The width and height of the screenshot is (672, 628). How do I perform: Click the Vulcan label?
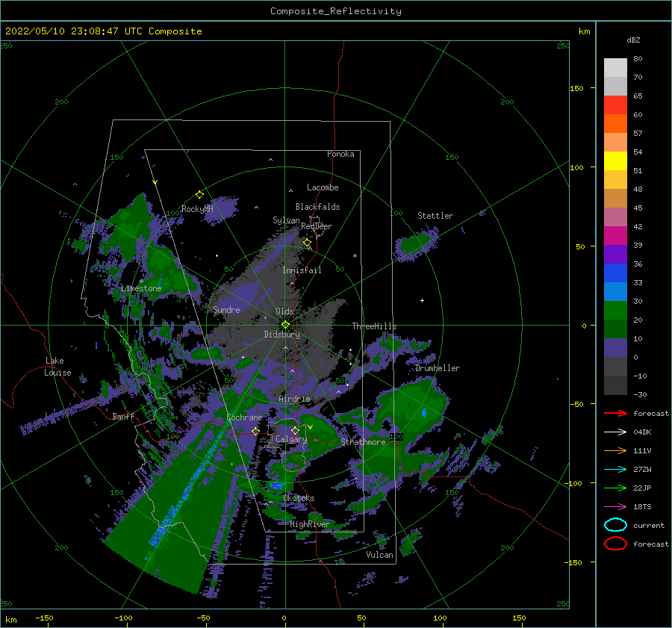[x=380, y=555]
